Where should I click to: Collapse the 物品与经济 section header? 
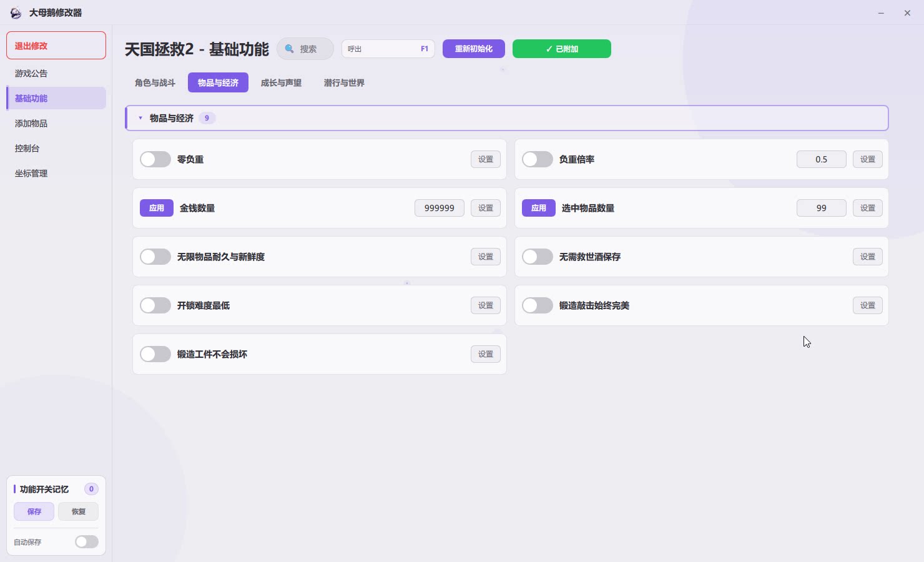point(507,118)
